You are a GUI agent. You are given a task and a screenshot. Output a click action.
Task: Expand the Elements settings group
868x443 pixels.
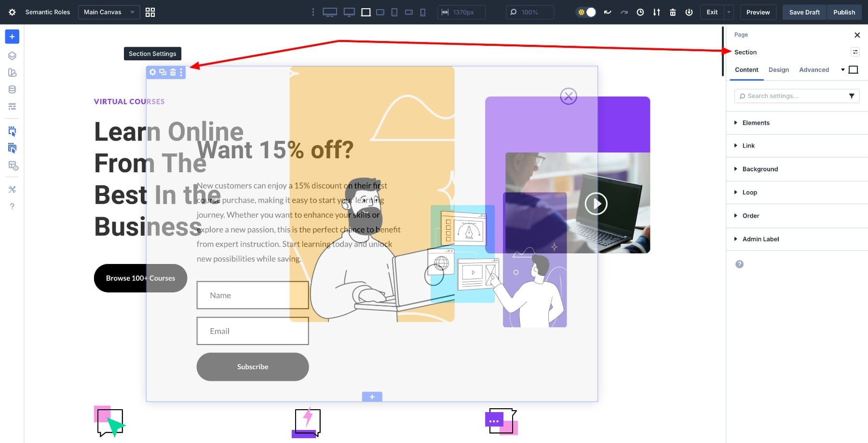coord(756,123)
